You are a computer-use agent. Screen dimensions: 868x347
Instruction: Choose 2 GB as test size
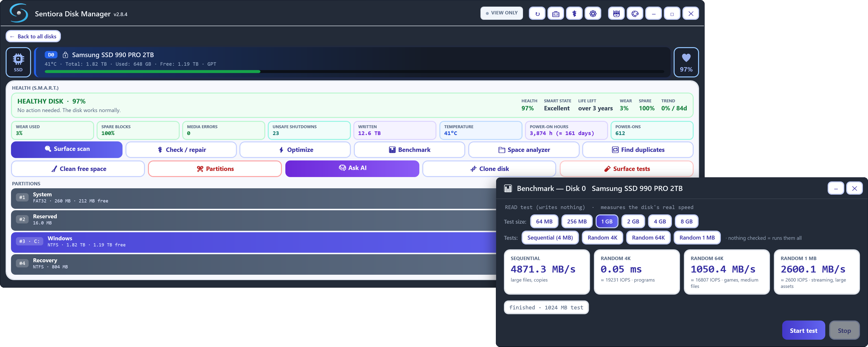click(x=633, y=221)
